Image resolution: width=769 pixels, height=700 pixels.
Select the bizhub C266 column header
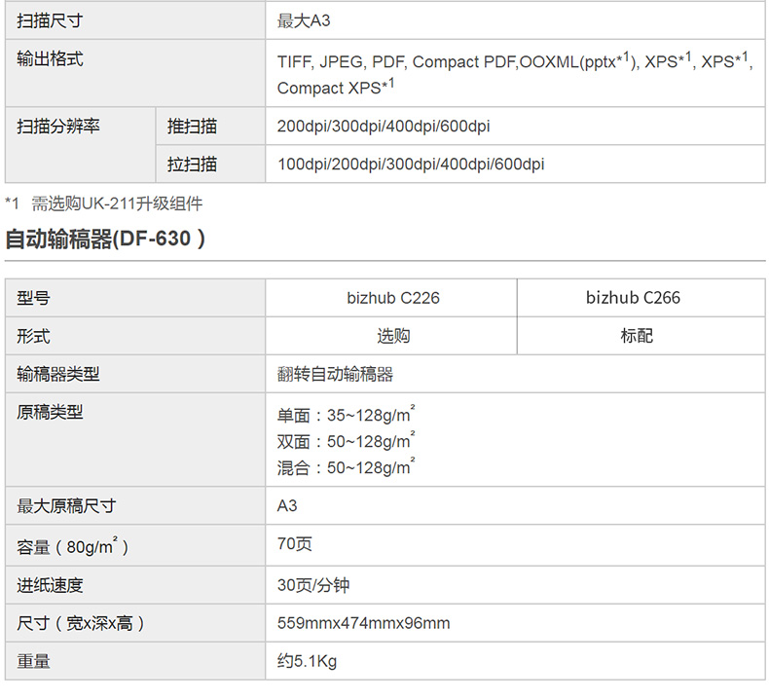click(633, 298)
